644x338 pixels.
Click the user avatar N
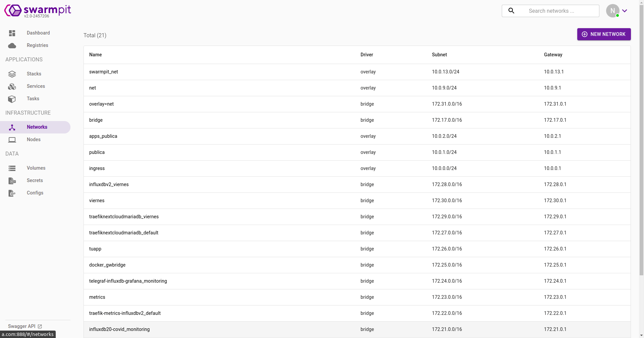612,11
